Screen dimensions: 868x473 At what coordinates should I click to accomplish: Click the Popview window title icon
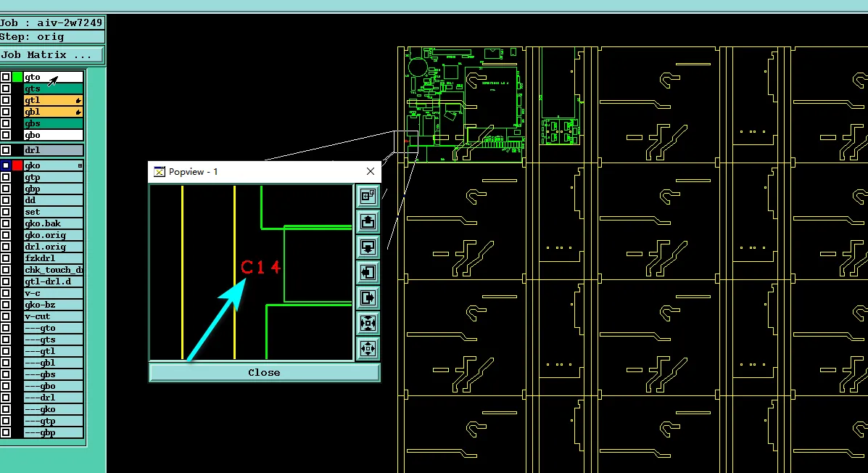(160, 172)
